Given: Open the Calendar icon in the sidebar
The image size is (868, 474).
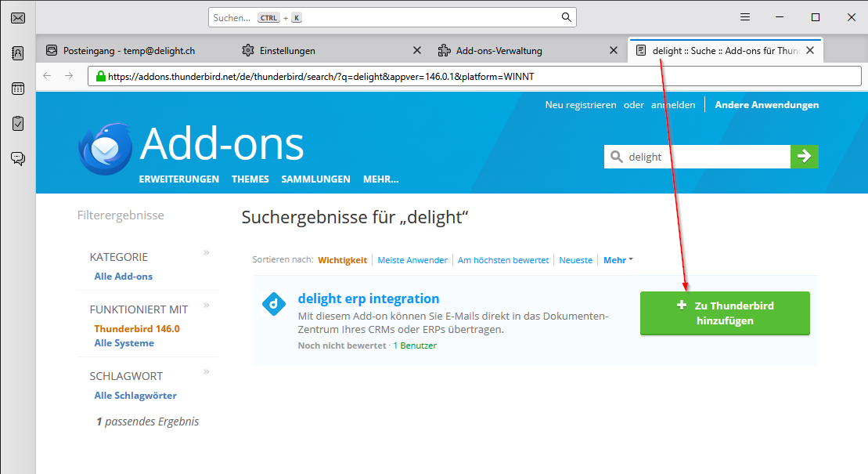Looking at the screenshot, I should [17, 88].
